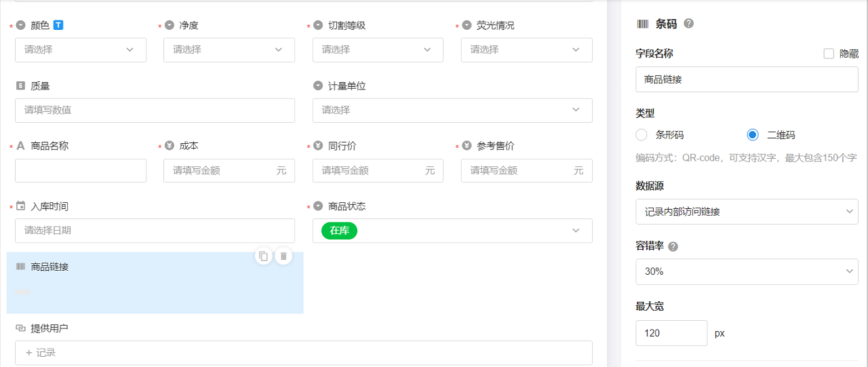Open the 切割等级 dropdown
The width and height of the screenshot is (868, 367).
click(x=378, y=50)
